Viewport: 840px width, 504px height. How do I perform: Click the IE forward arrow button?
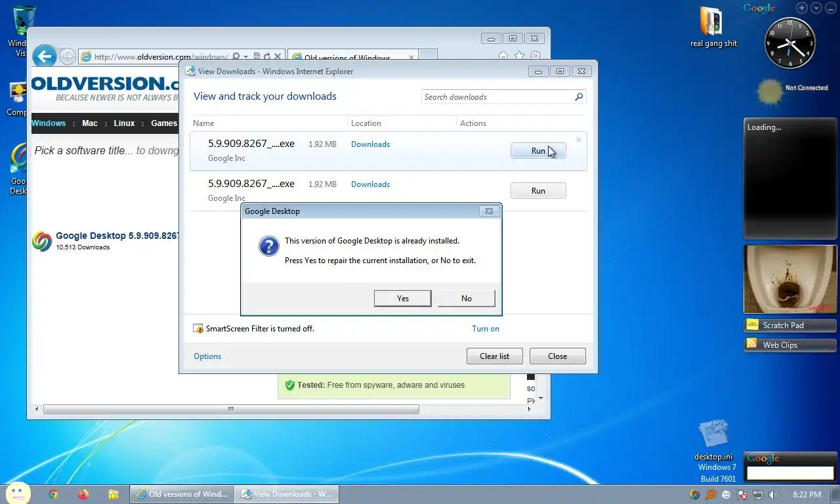click(67, 57)
